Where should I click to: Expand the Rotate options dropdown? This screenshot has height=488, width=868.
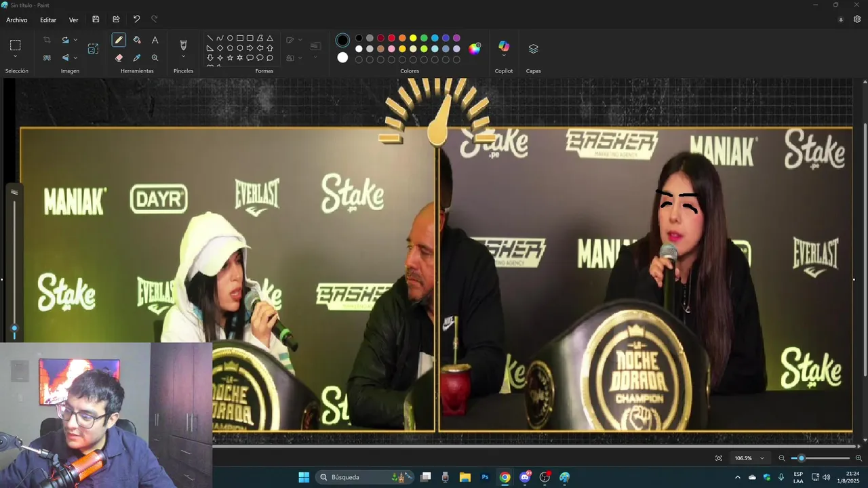tap(75, 41)
